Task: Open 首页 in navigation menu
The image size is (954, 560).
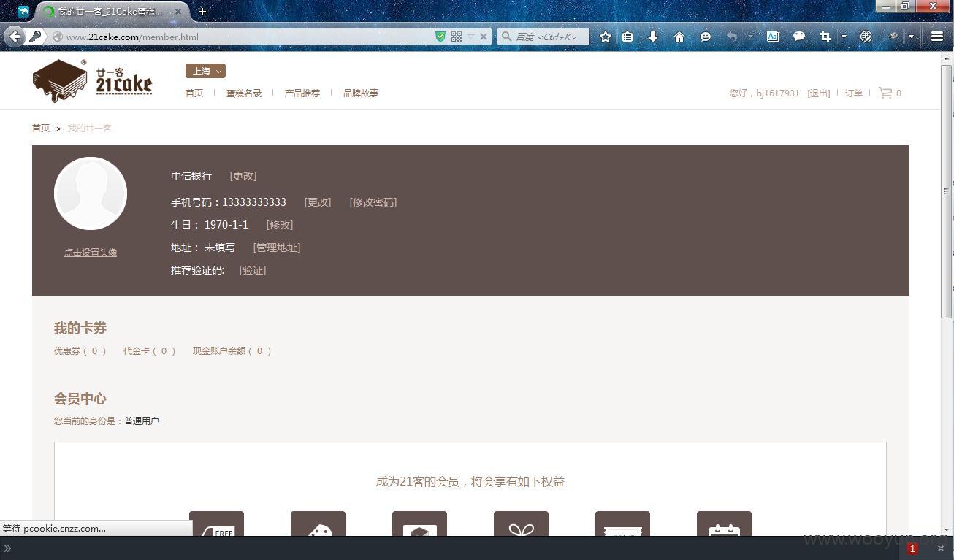Action: pos(194,93)
